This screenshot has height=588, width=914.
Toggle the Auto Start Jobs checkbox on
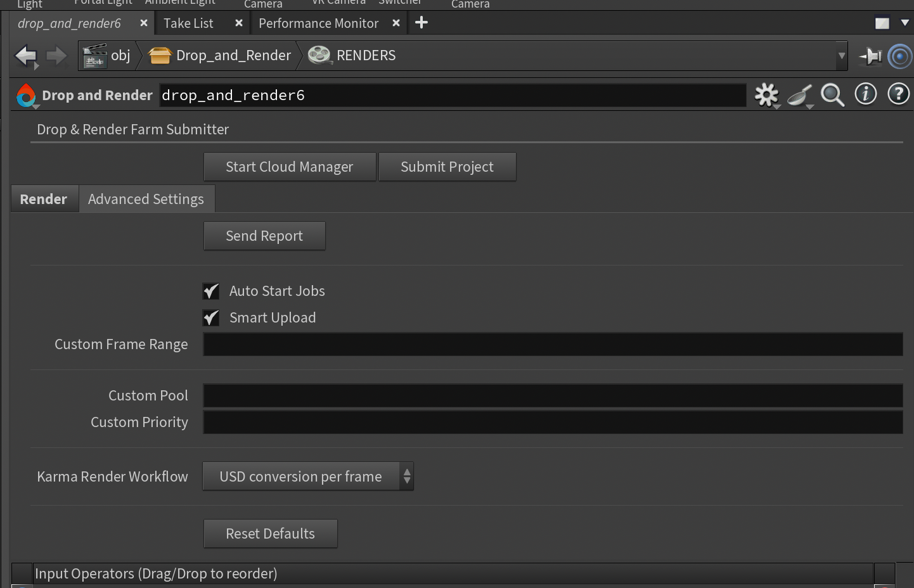210,291
